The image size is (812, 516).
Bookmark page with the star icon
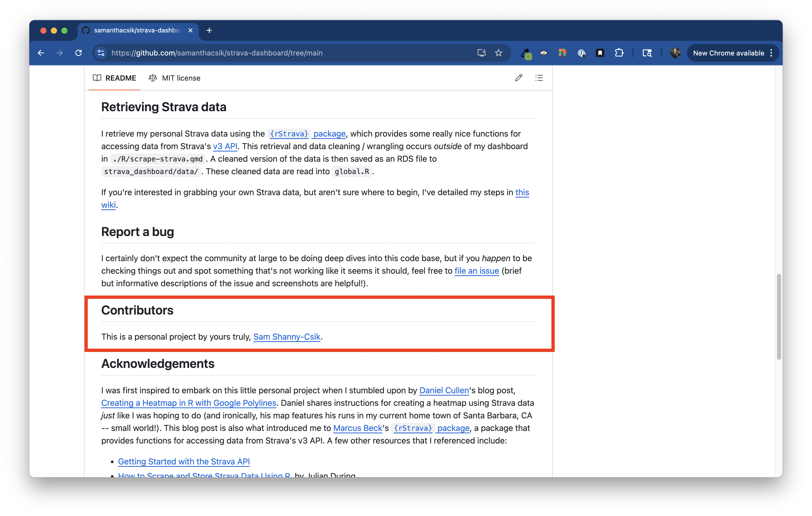pos(498,53)
